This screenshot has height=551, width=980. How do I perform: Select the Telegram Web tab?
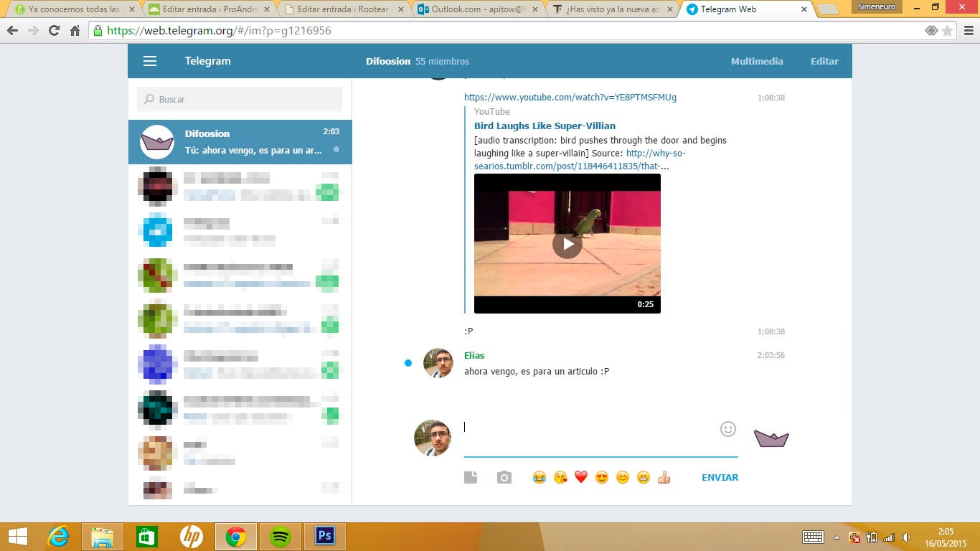(746, 9)
